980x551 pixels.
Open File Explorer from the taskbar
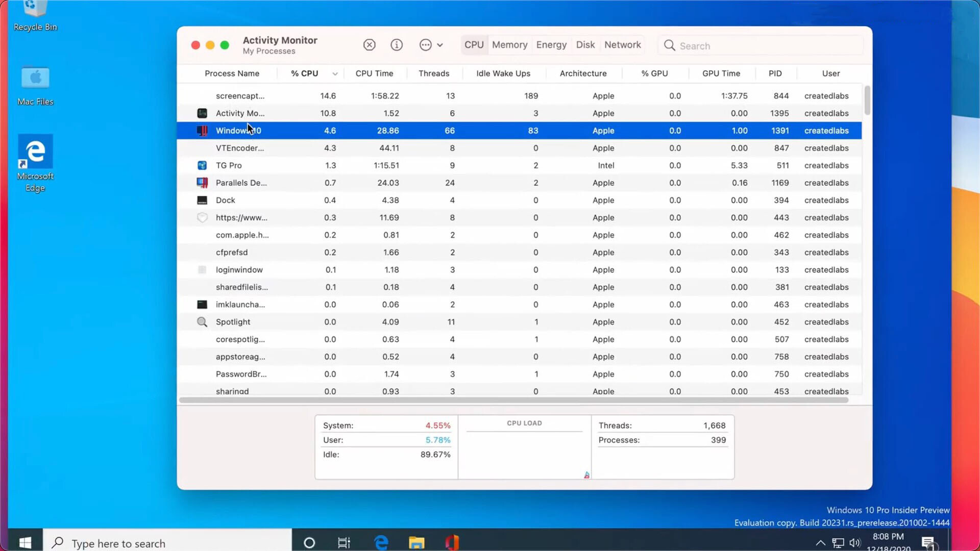click(416, 542)
